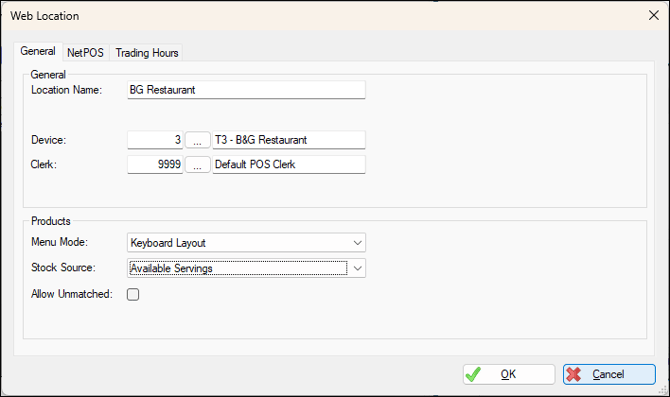Select the General tab
The width and height of the screenshot is (670, 397).
[x=38, y=51]
